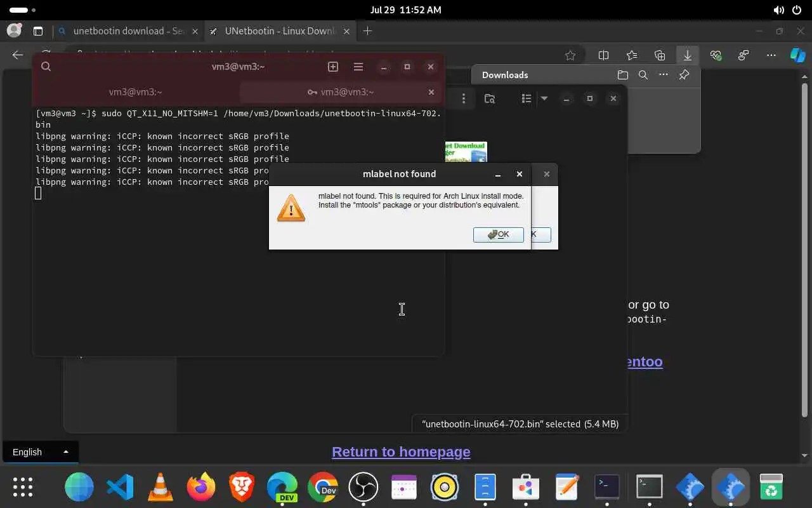Viewport: 812px width, 508px height.
Task: Open OBS Studio from the dock
Action: [x=363, y=488]
